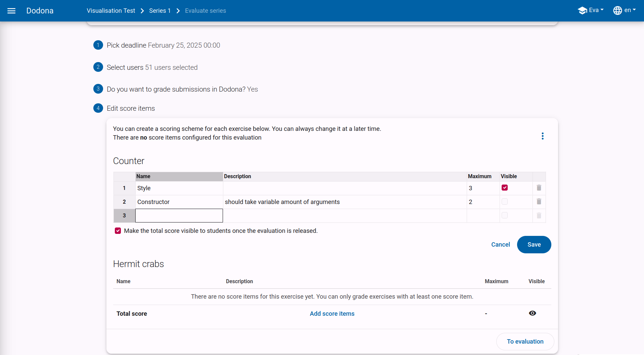The height and width of the screenshot is (355, 644).
Task: Select the Style name cell
Action: (179, 188)
